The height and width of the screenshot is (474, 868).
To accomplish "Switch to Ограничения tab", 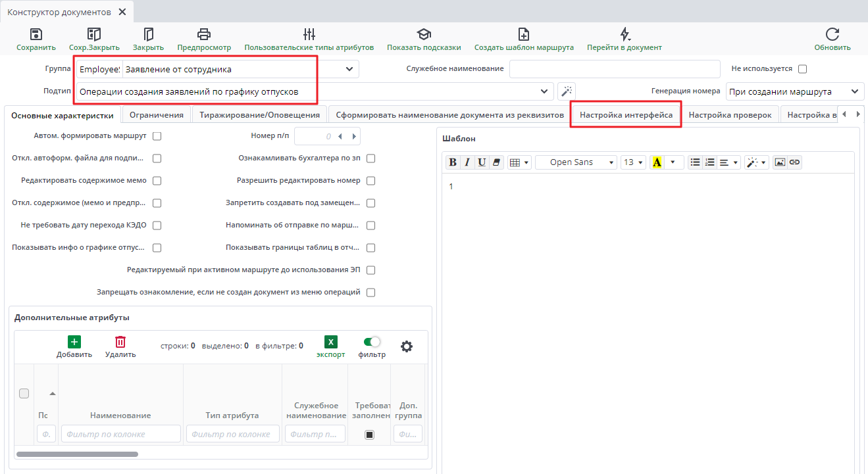I will [x=157, y=115].
